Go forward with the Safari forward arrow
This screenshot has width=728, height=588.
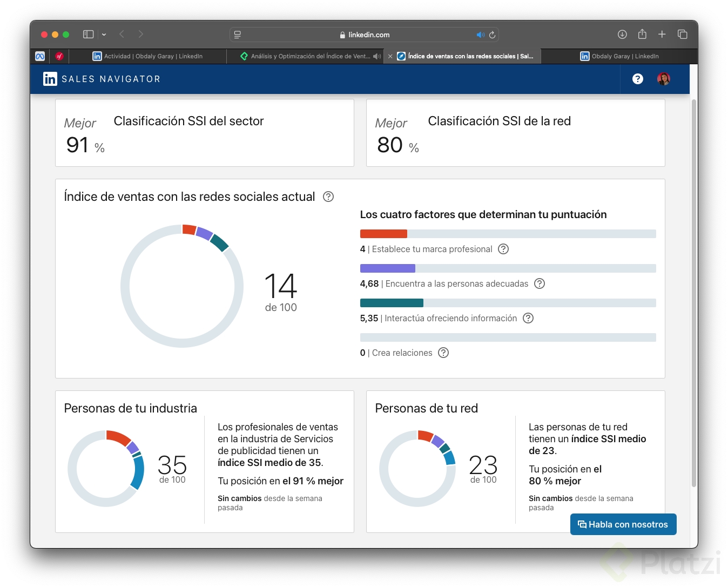pos(141,35)
